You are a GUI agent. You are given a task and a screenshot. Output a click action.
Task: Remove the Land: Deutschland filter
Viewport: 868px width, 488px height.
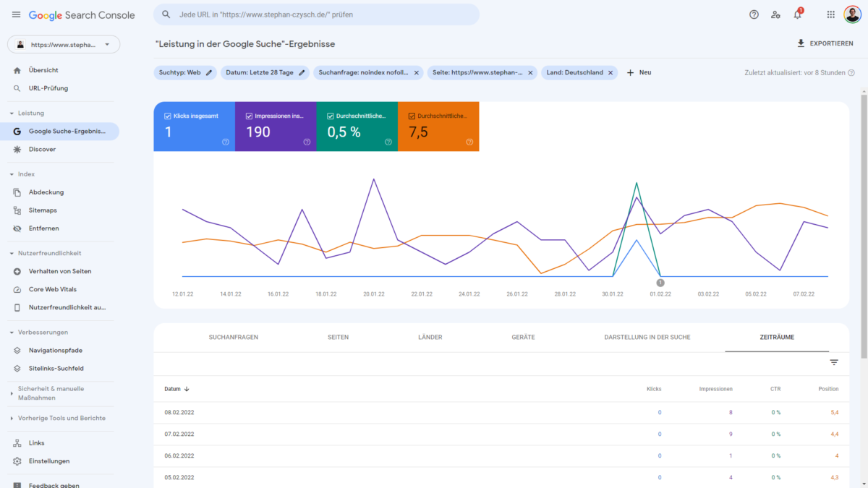pyautogui.click(x=610, y=72)
